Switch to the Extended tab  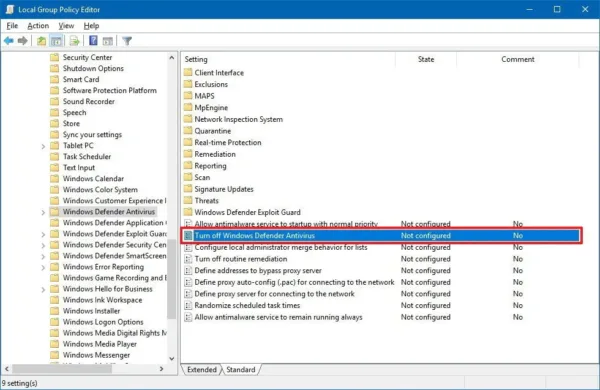pyautogui.click(x=202, y=370)
